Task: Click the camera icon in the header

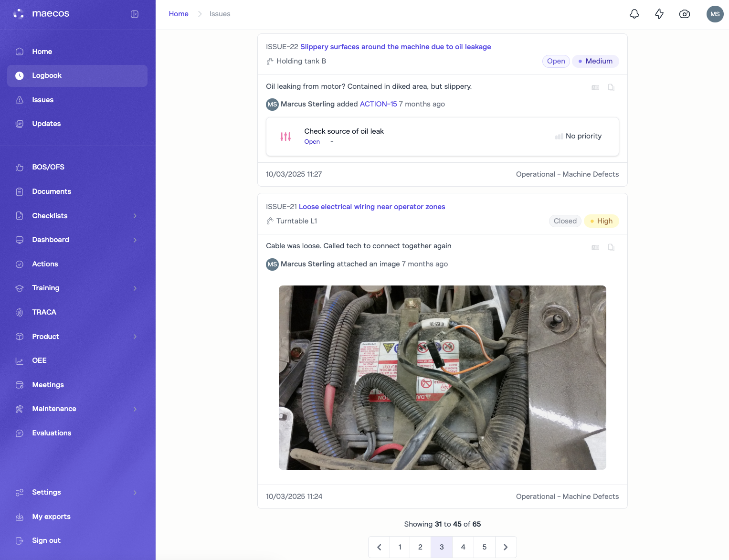Action: [684, 14]
